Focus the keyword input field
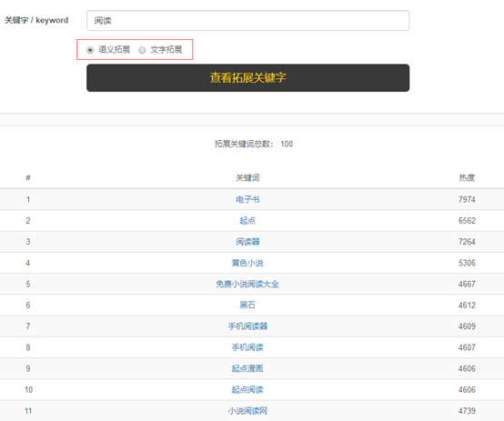 pos(247,21)
